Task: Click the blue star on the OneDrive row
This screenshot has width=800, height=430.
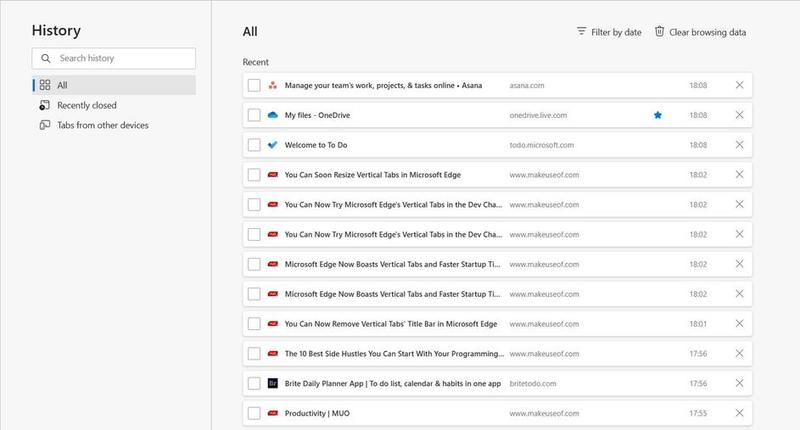Action: point(658,115)
